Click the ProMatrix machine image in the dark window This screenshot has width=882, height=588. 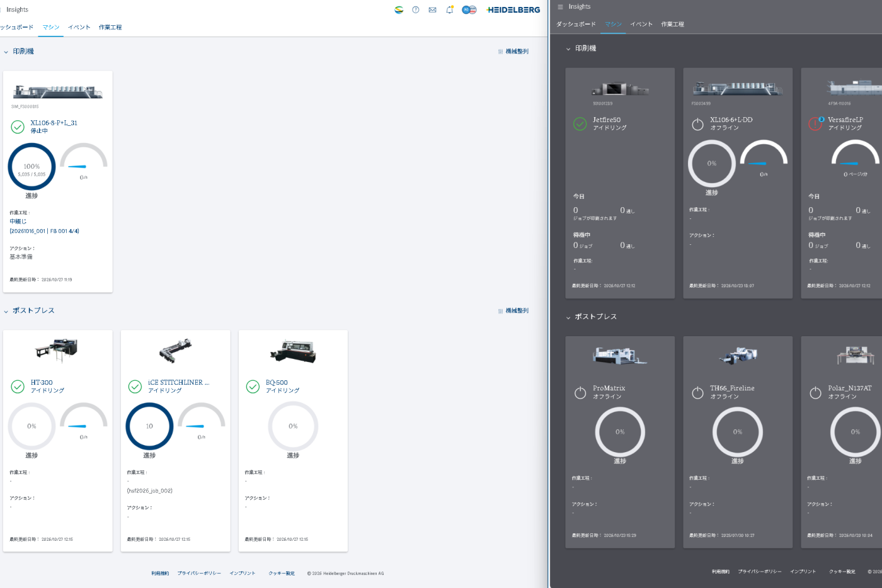click(620, 356)
